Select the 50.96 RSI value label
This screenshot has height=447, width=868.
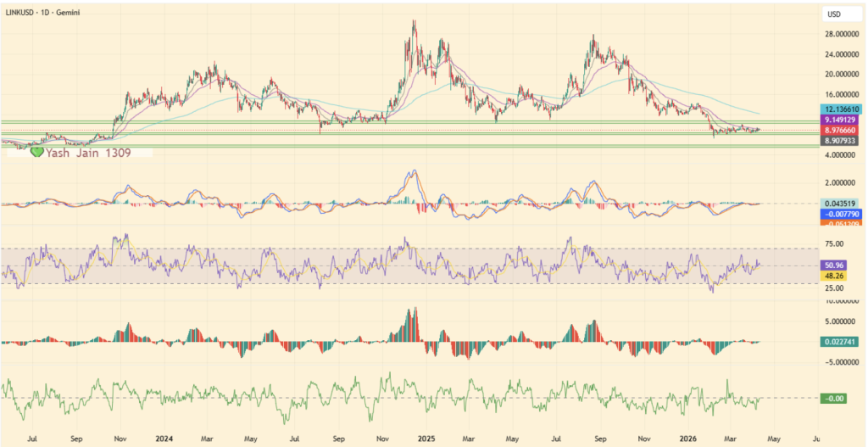click(833, 265)
